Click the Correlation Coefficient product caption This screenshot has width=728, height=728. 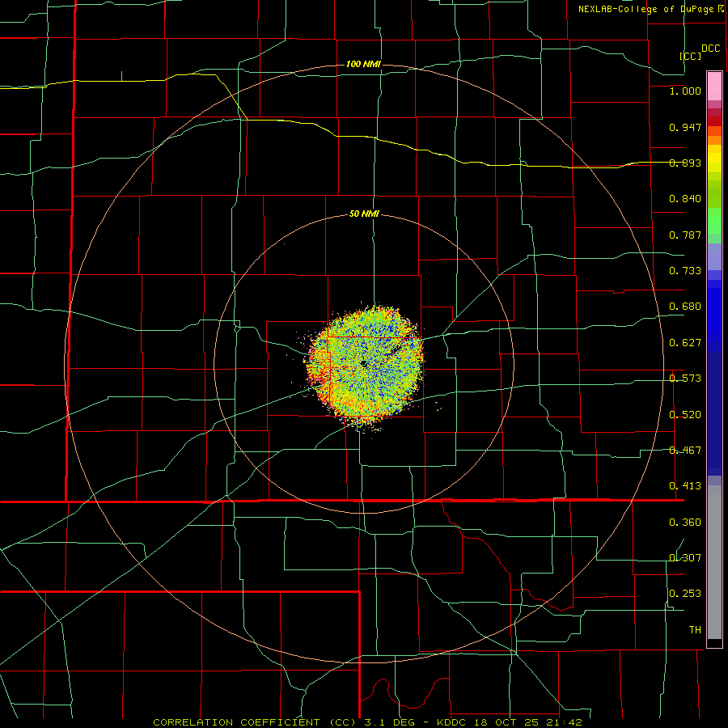coord(367,722)
